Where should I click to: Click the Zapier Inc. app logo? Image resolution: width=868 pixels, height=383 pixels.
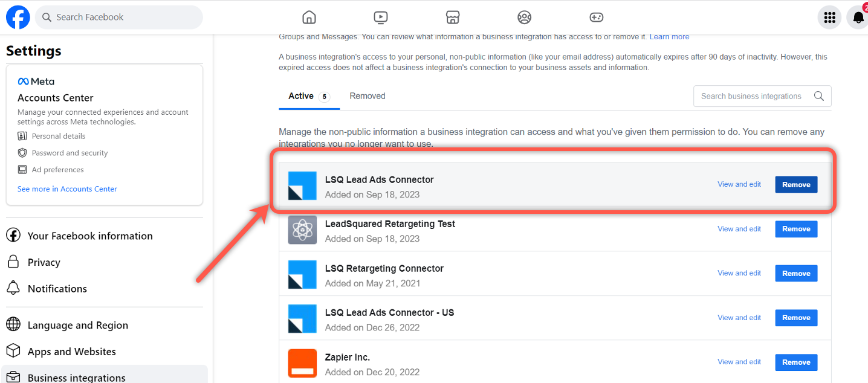point(302,363)
